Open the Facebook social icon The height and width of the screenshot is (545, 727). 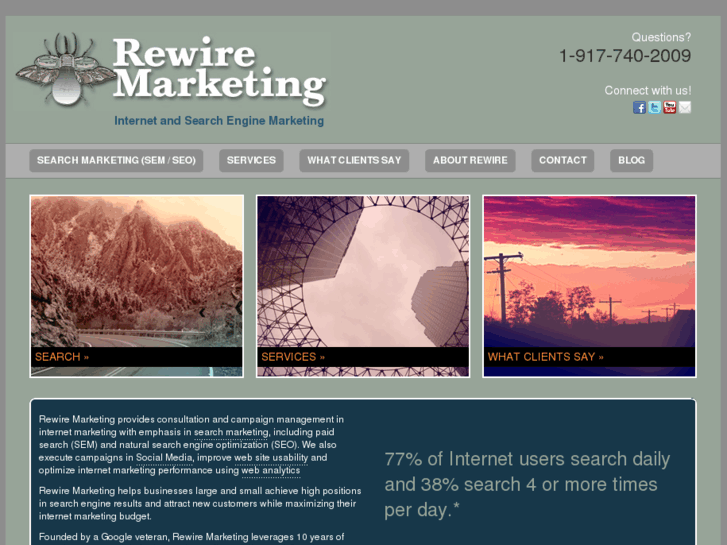coord(639,108)
